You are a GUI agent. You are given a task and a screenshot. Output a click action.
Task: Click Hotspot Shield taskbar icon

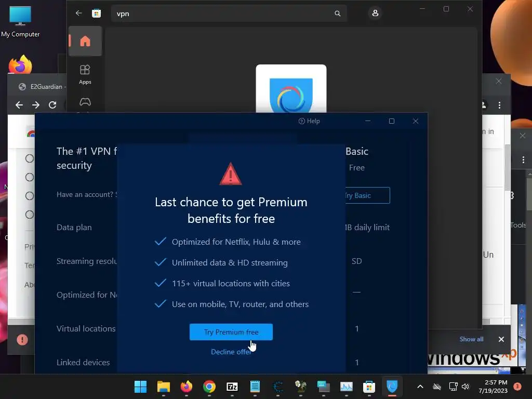(x=392, y=387)
